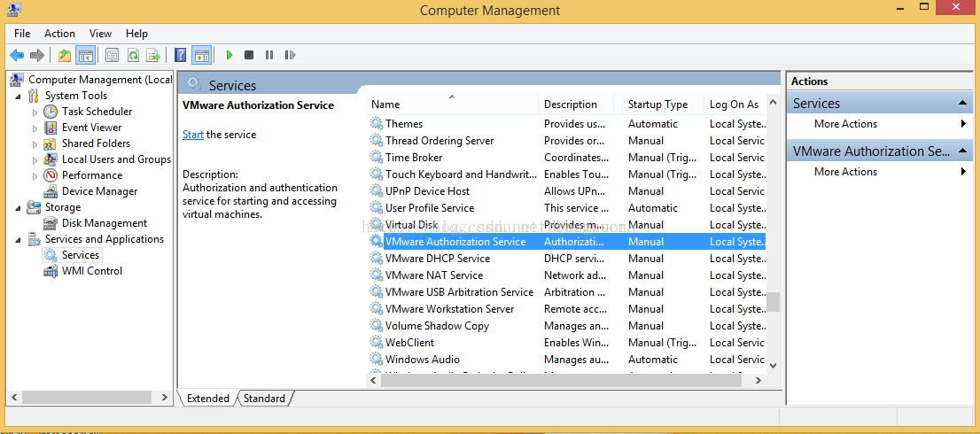Click the Pause Service toolbar button
980x434 pixels.
268,56
